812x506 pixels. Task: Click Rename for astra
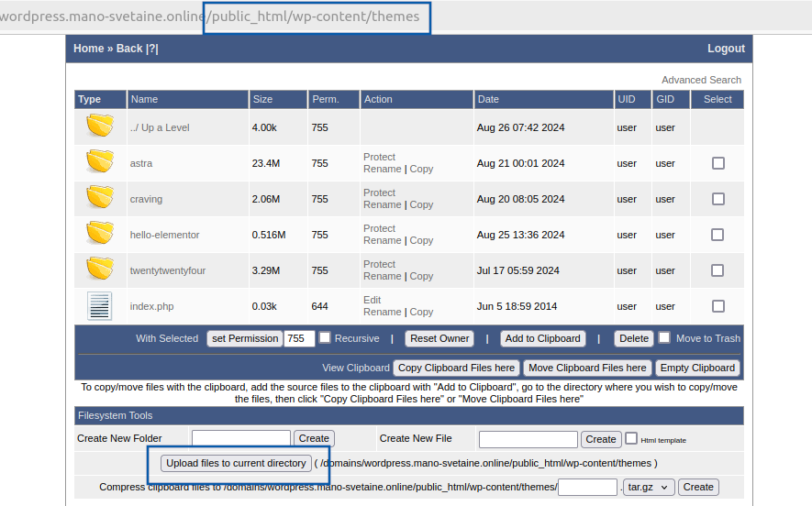383,170
